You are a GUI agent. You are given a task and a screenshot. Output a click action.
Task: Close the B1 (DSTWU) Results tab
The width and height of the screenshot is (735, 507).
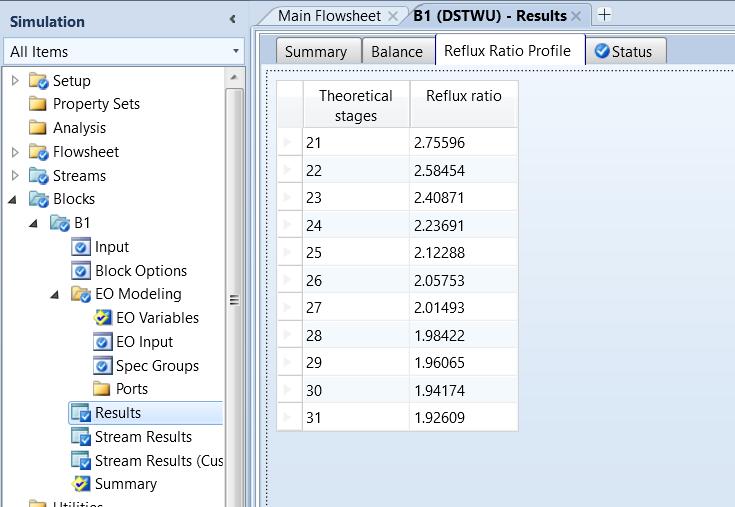coord(576,16)
